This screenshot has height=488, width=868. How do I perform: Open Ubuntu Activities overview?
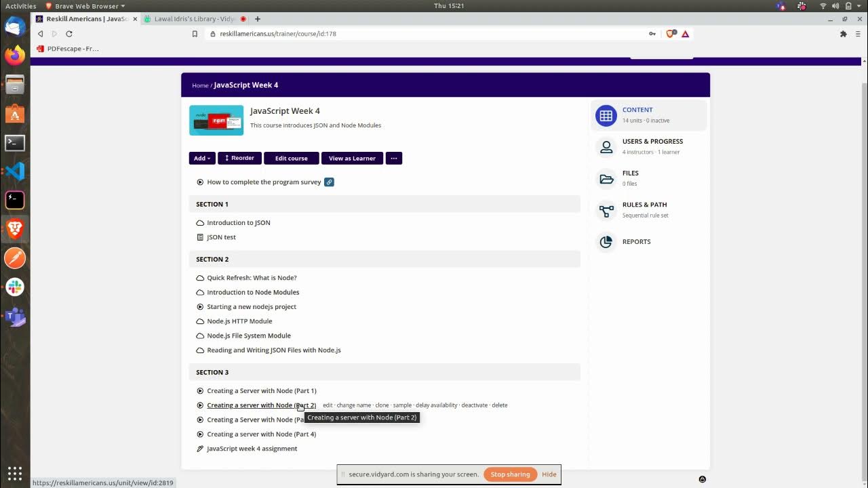coord(20,6)
